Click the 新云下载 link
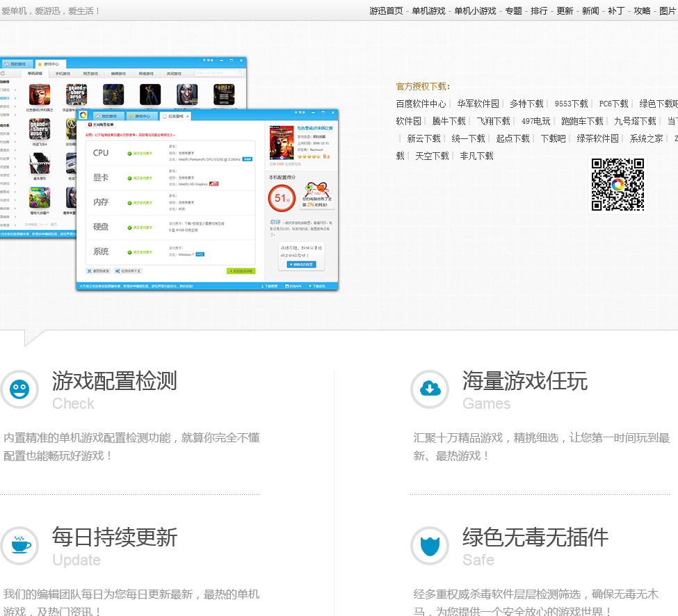The height and width of the screenshot is (616, 678). coord(423,138)
